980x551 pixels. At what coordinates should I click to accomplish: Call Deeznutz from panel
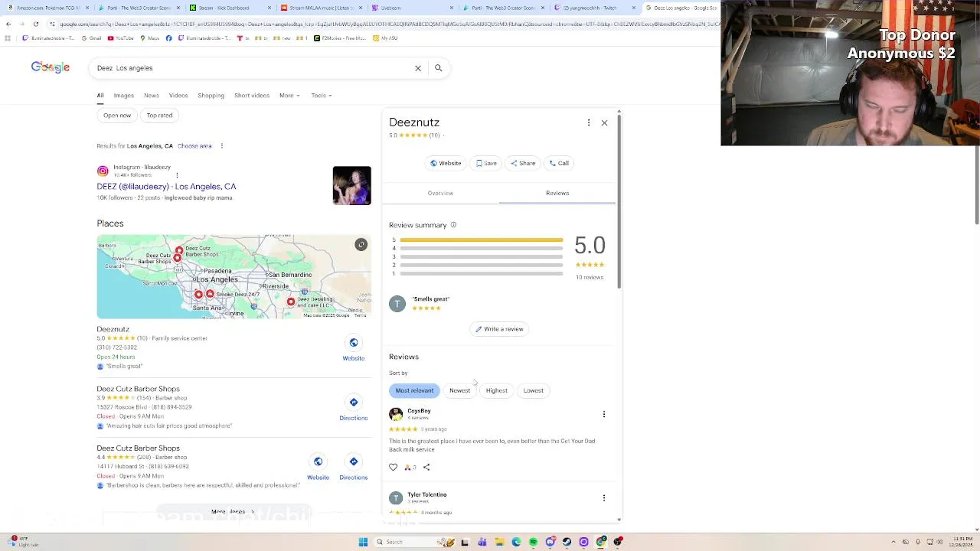[560, 163]
